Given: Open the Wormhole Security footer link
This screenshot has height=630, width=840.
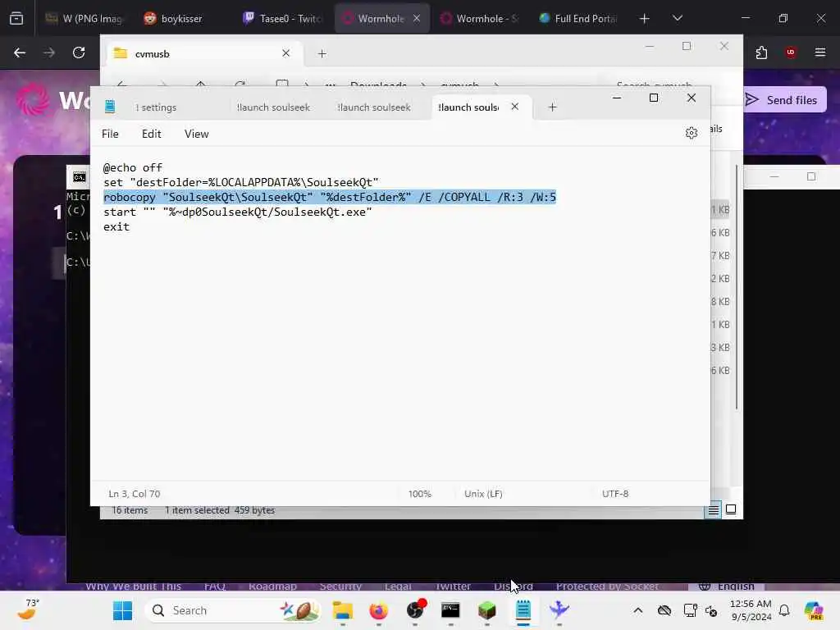Looking at the screenshot, I should coord(340,586).
